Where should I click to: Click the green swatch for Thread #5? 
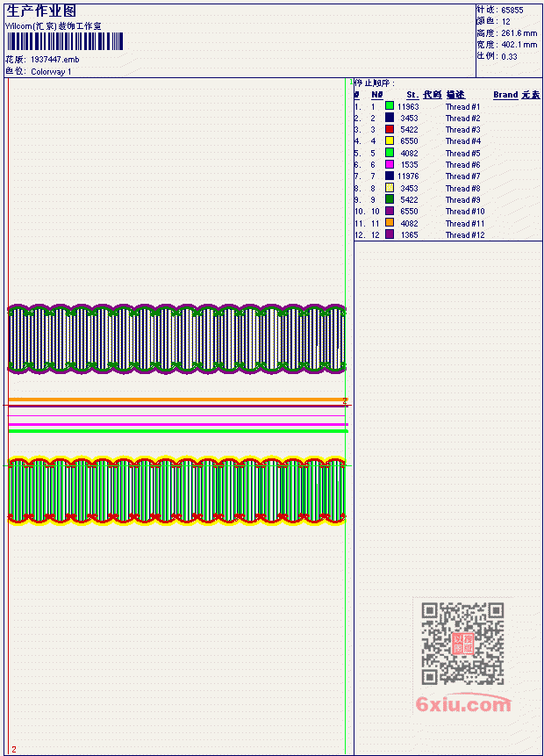tap(390, 153)
